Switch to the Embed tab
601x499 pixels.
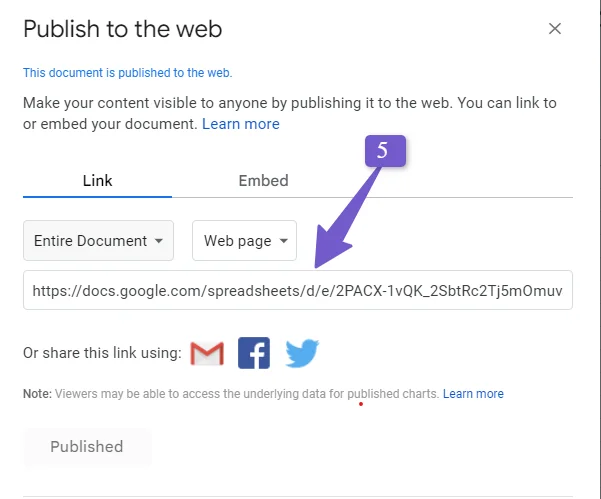tap(263, 181)
